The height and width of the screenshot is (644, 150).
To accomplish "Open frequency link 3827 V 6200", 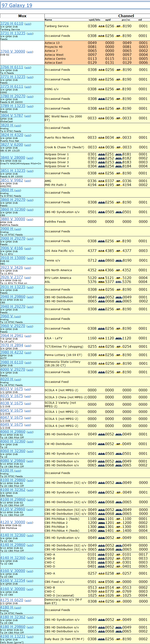I will tap(12, 145).
